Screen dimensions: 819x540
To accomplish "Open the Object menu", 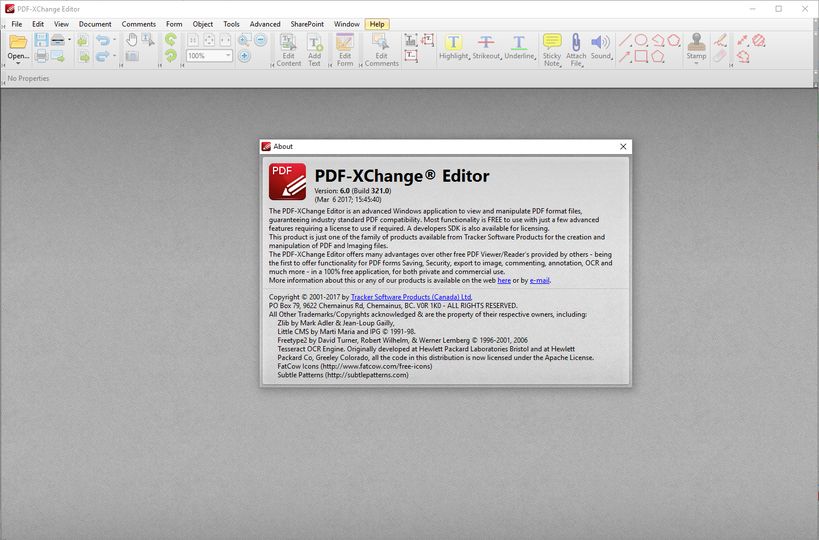I will point(203,24).
